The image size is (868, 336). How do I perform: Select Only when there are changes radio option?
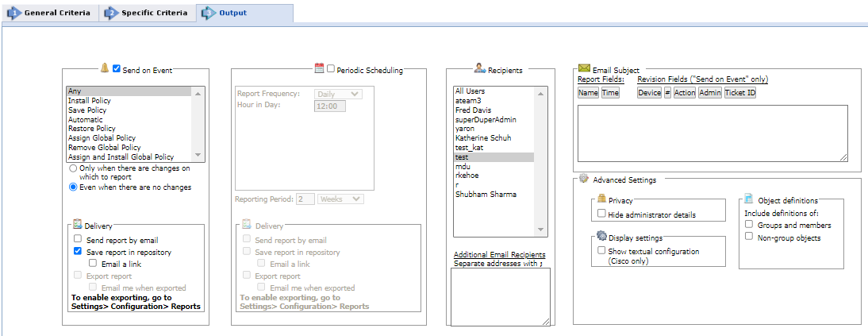point(74,168)
